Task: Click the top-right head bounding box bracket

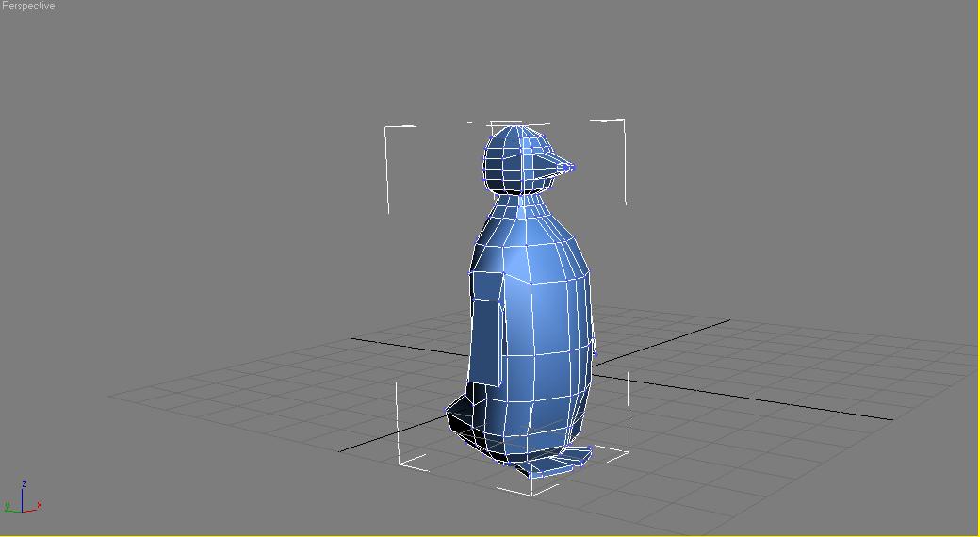Action: click(621, 122)
